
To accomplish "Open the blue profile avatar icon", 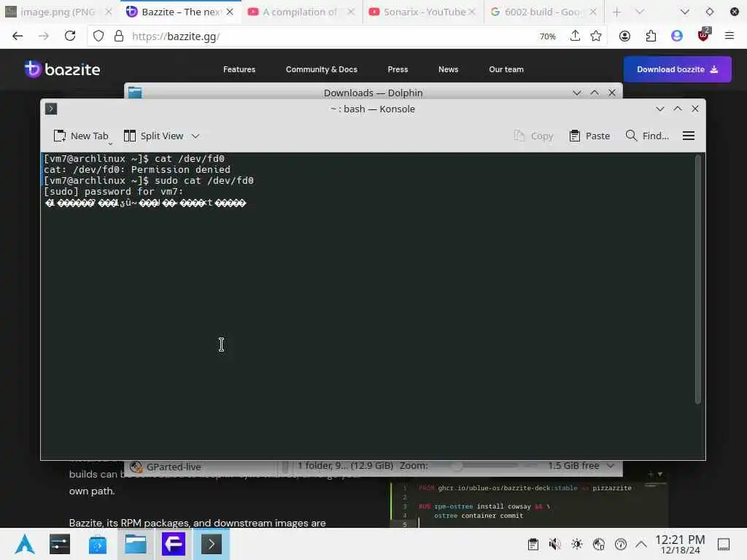I will (677, 36).
